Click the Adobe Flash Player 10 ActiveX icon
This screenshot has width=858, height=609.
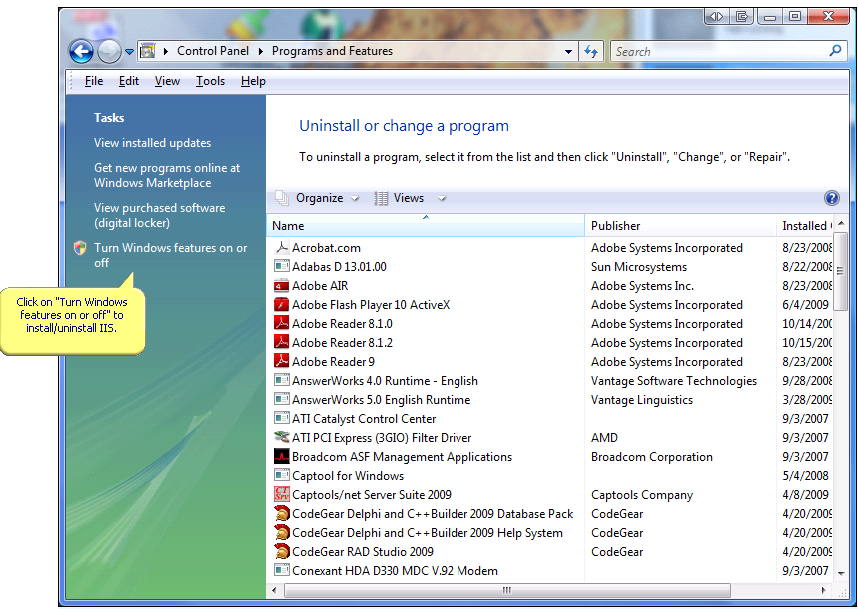(x=283, y=304)
